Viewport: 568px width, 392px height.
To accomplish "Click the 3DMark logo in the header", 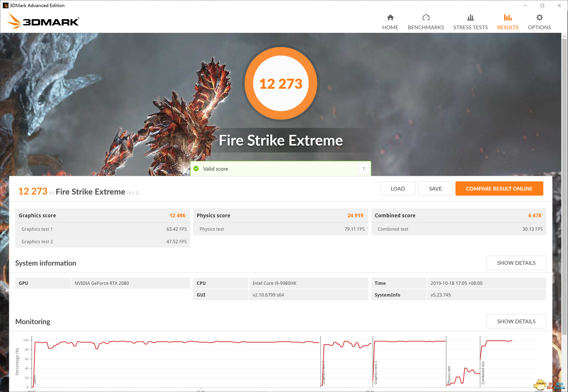I will click(x=43, y=21).
